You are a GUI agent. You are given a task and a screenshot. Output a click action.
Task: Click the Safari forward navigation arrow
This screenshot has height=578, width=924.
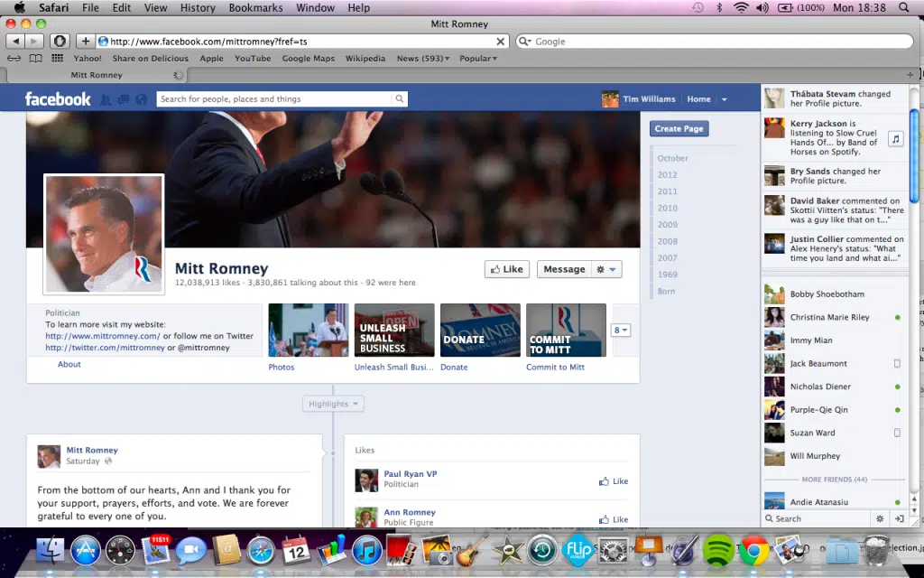pos(34,42)
